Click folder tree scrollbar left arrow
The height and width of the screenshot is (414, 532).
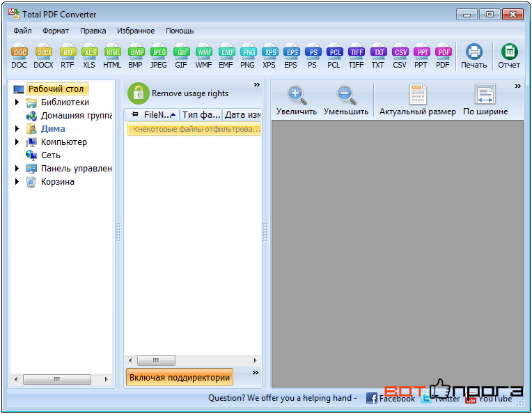(16, 379)
